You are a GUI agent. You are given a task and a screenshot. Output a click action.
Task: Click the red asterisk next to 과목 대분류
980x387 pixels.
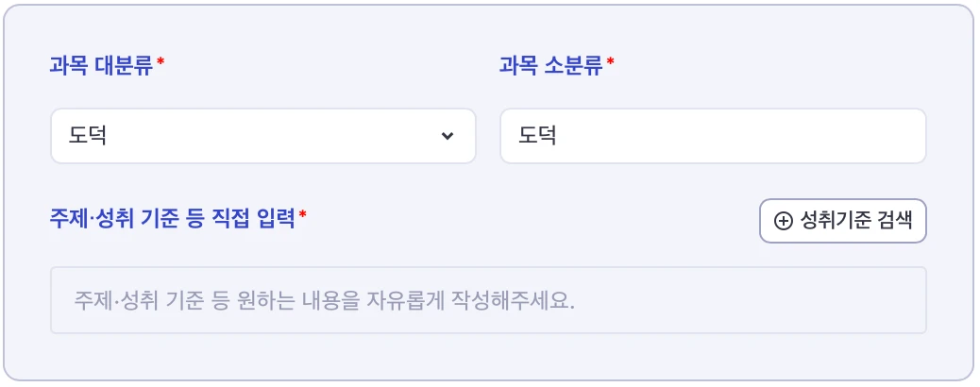161,61
